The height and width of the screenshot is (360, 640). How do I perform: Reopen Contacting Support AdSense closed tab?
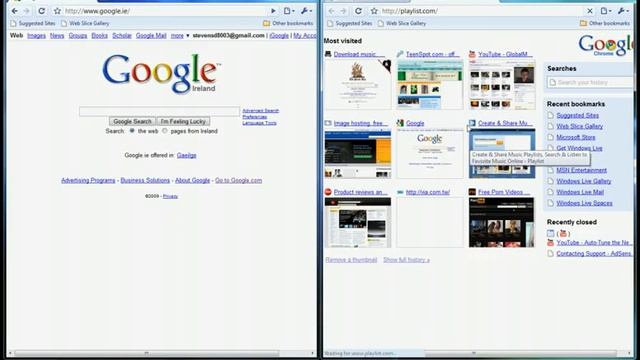593,253
